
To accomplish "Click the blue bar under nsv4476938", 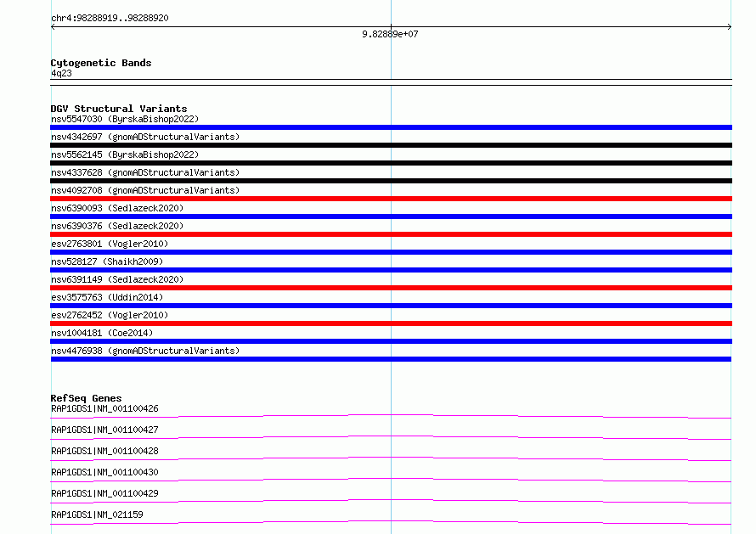I will point(391,359).
